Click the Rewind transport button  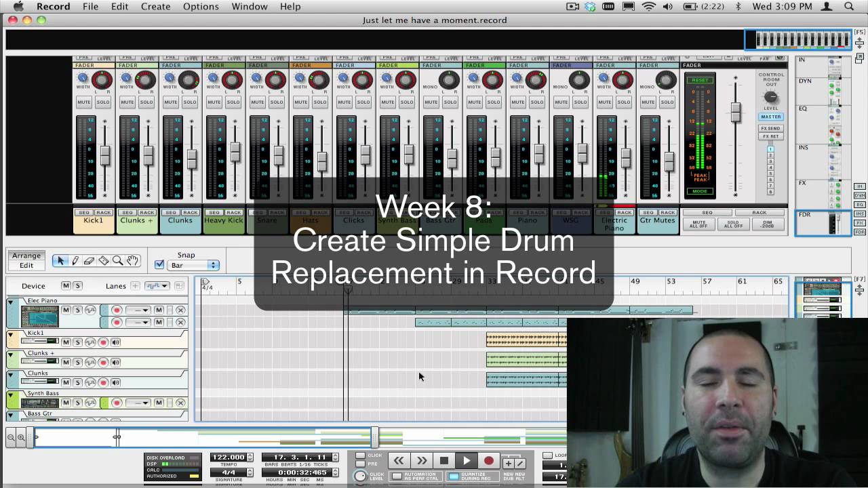tap(399, 461)
